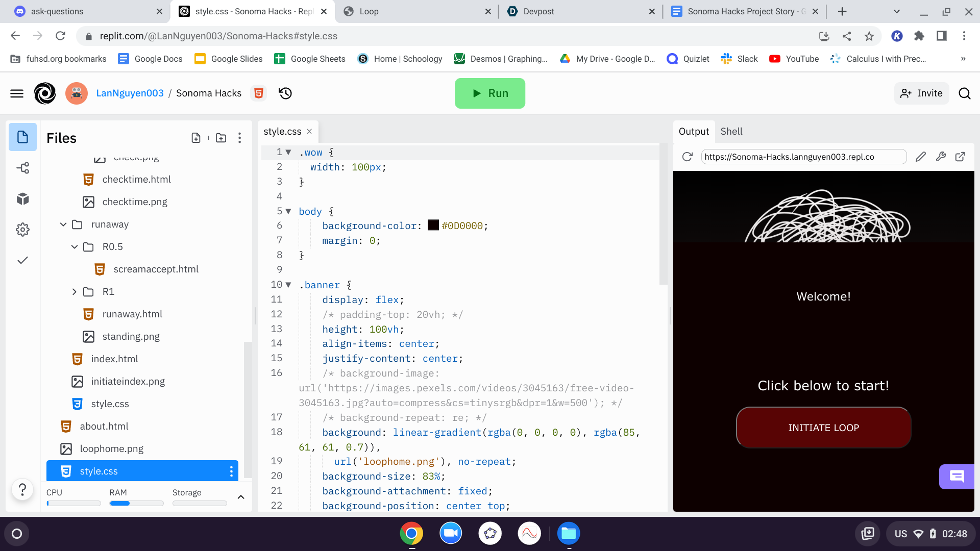Collapse the resource usage panel chevron

[241, 497]
